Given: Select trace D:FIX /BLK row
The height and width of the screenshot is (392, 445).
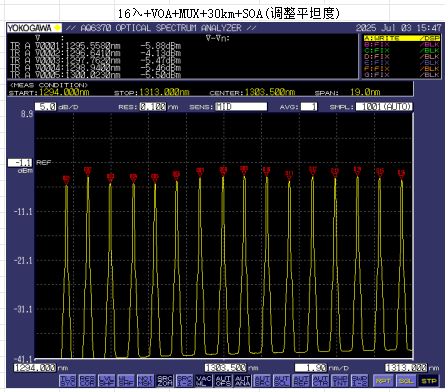Looking at the screenshot, I should coord(402,56).
